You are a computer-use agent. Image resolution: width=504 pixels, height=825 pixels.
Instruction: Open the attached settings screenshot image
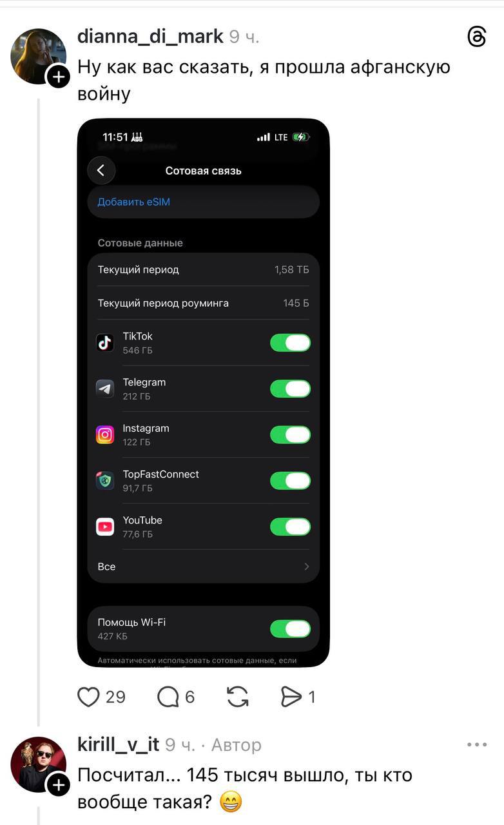[x=204, y=393]
